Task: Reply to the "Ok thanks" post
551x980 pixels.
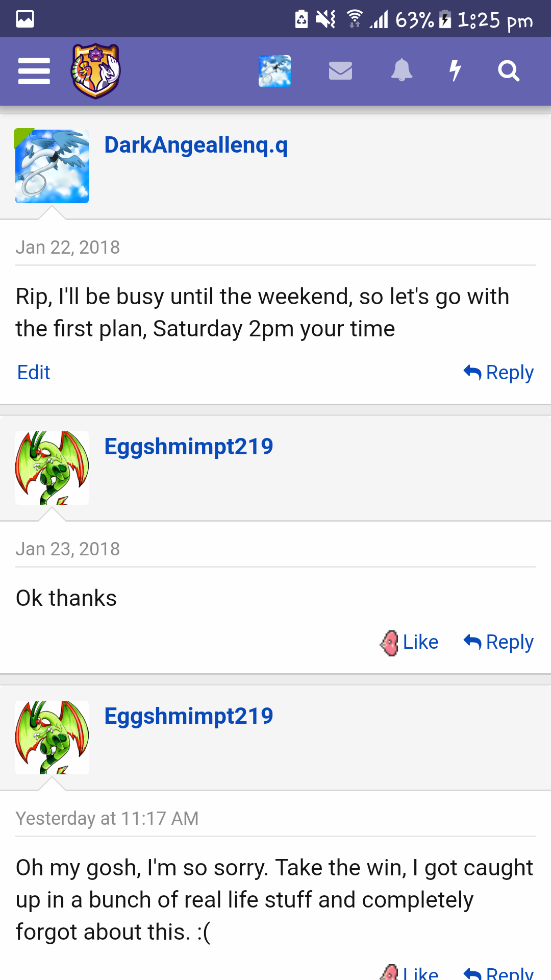Action: [x=499, y=642]
